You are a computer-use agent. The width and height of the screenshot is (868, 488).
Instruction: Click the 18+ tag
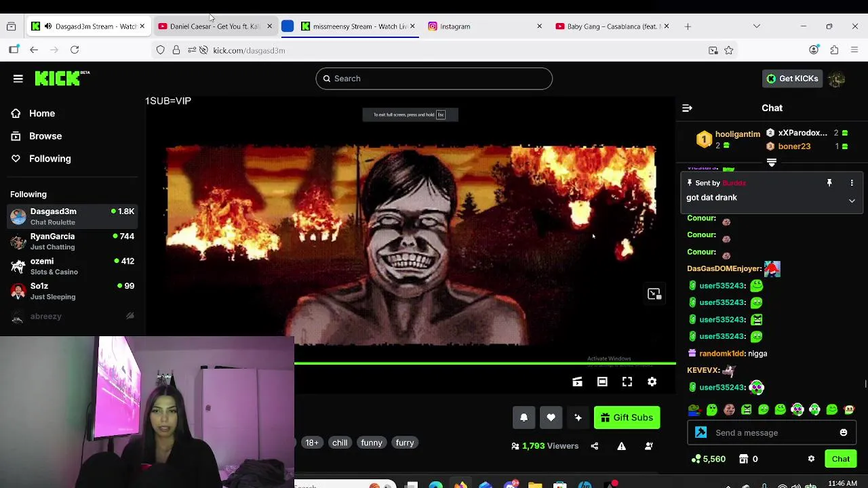(312, 443)
